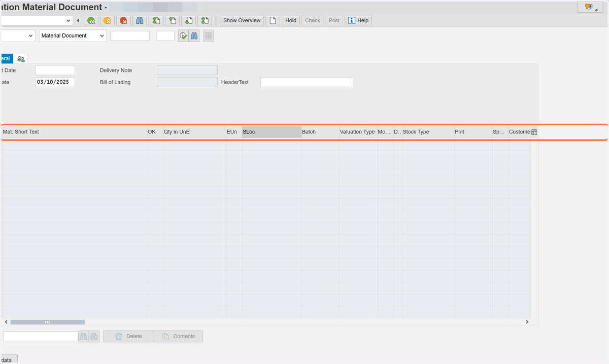The height and width of the screenshot is (364, 609).
Task: Click the Next Page icon
Action: pos(188,21)
